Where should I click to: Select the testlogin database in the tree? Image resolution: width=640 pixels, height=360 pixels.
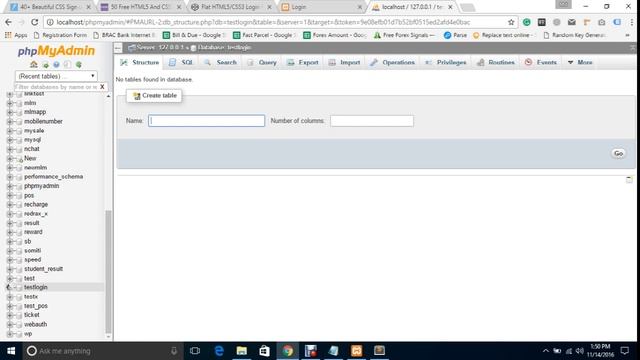coord(36,287)
